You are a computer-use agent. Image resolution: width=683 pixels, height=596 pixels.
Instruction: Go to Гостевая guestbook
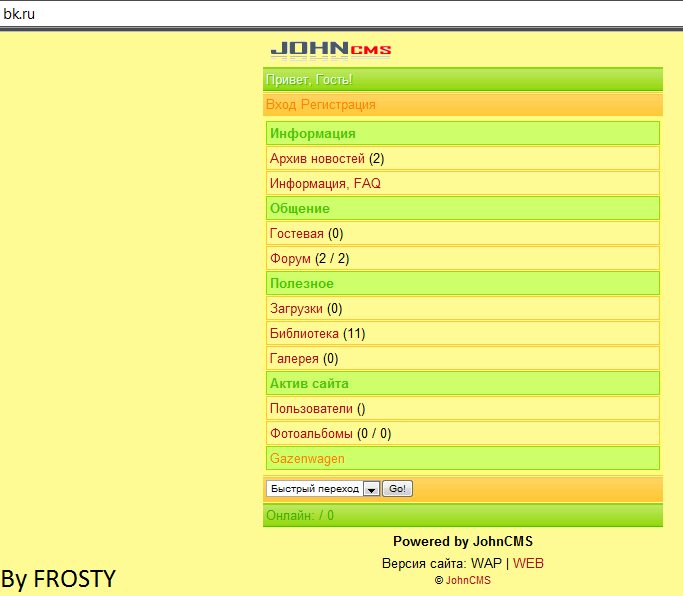[x=297, y=234]
